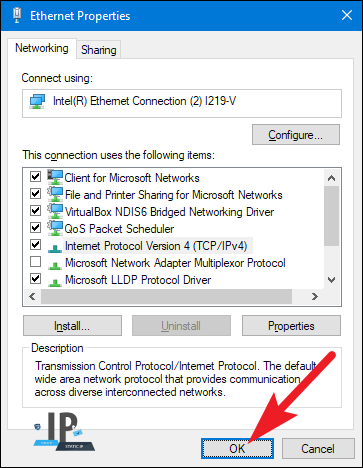Select the Microsoft Network Adapter Multiplexor icon
This screenshot has width=363, height=468.
tap(55, 265)
